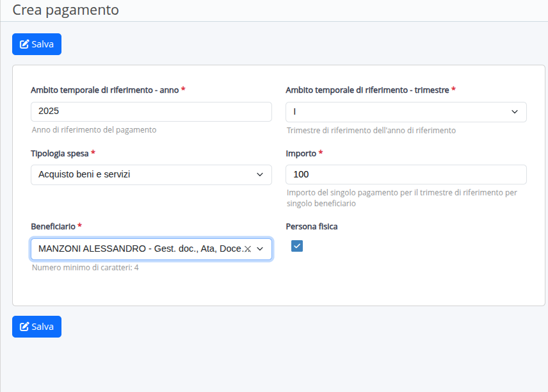
Task: Click the Crea pagamento page heading
Action: pos(65,10)
